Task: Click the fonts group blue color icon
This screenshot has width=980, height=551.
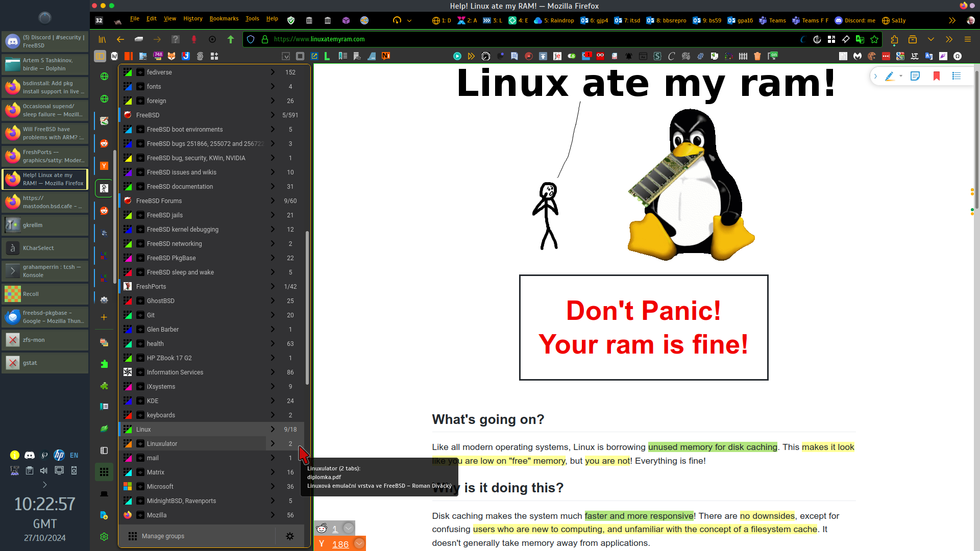Action: coord(128,87)
